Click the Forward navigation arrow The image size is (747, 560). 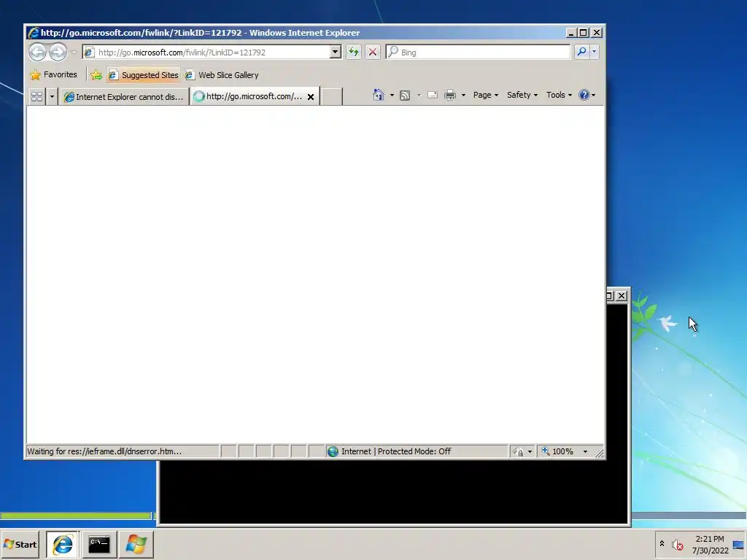click(x=58, y=52)
